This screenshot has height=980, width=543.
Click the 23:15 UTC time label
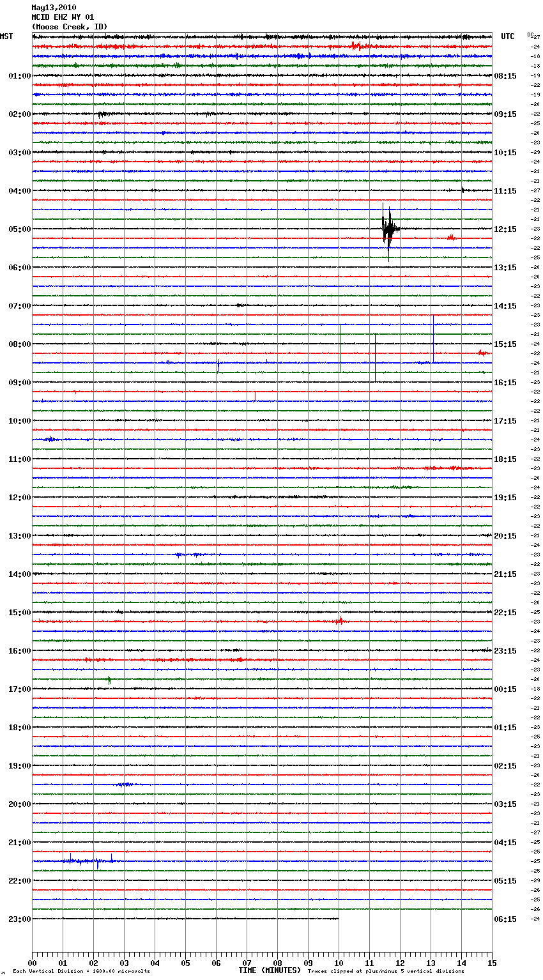[505, 651]
